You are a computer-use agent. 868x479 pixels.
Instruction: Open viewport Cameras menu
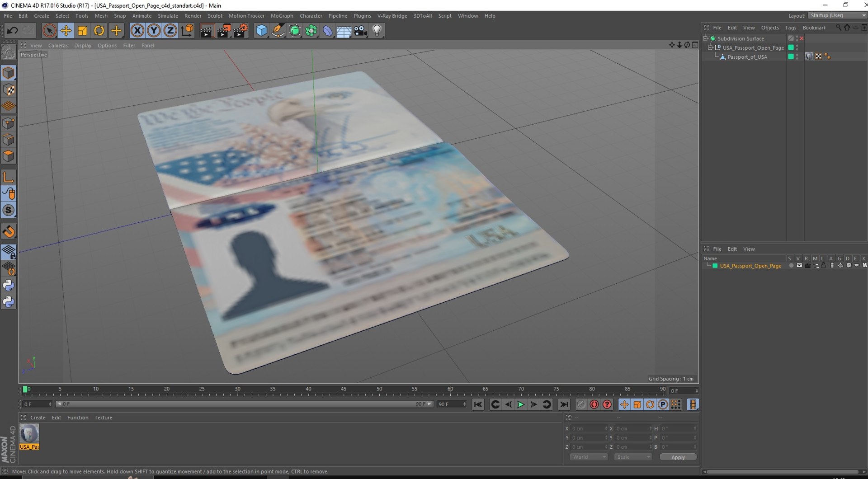point(58,46)
